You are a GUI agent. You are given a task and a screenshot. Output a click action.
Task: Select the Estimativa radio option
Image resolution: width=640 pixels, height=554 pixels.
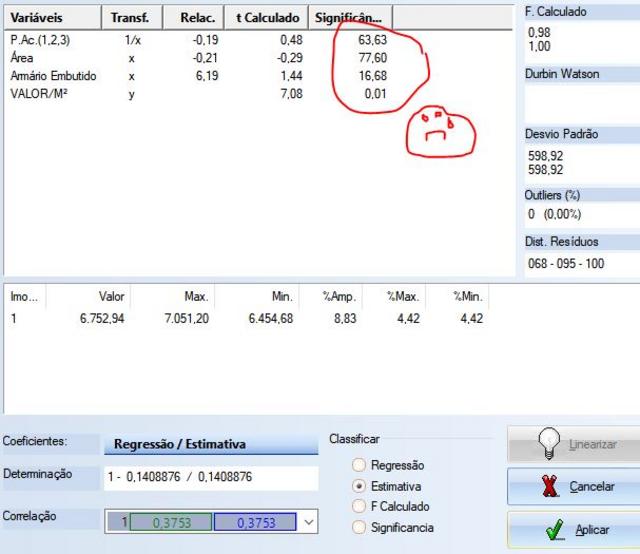(359, 486)
